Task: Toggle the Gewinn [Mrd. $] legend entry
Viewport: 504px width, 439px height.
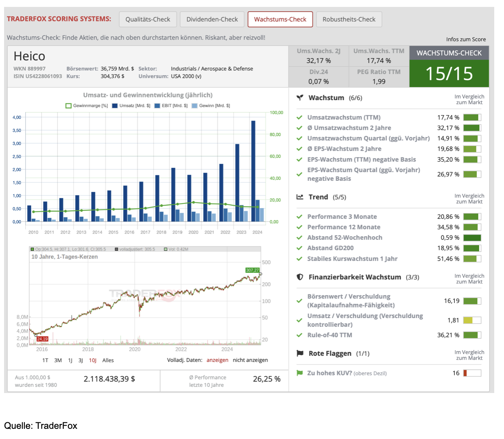Action: (x=211, y=105)
